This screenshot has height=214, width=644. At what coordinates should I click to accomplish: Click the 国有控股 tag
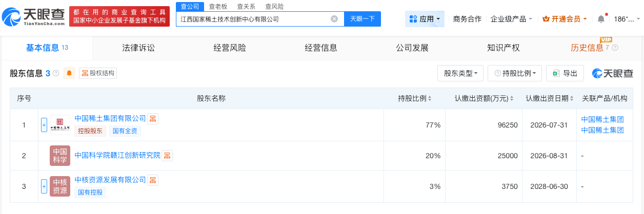pyautogui.click(x=91, y=192)
